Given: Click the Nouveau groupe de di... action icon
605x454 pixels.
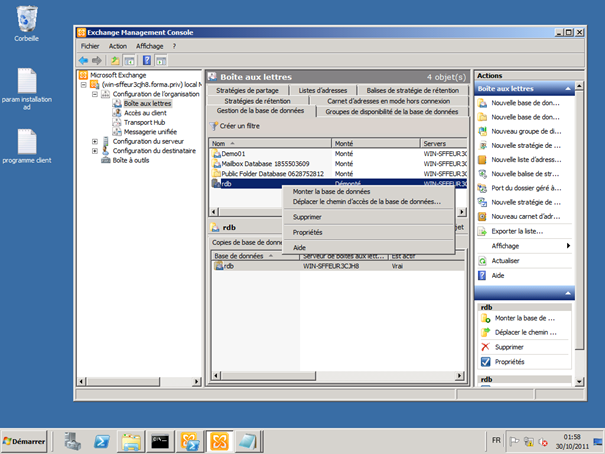Looking at the screenshot, I should click(482, 131).
